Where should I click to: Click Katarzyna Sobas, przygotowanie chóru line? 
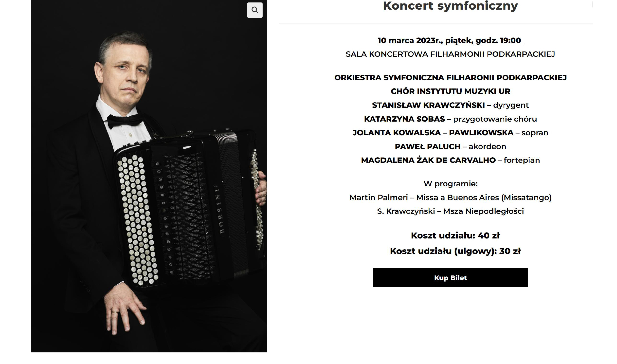point(450,119)
